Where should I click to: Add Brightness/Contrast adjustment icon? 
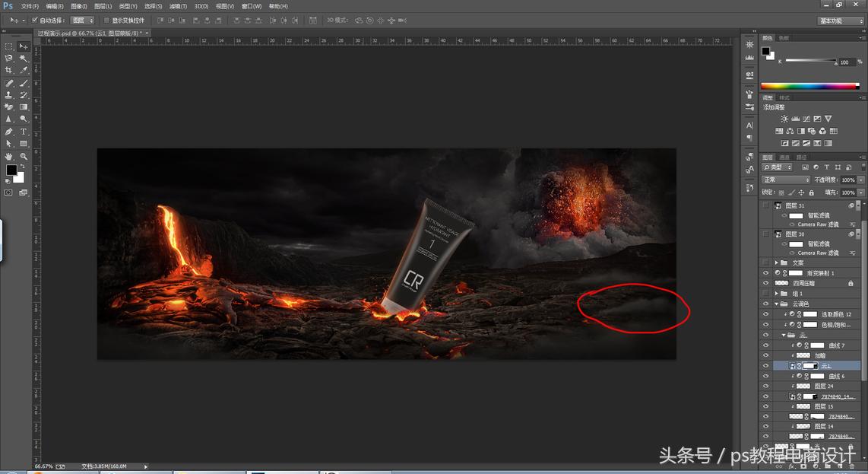(x=784, y=119)
